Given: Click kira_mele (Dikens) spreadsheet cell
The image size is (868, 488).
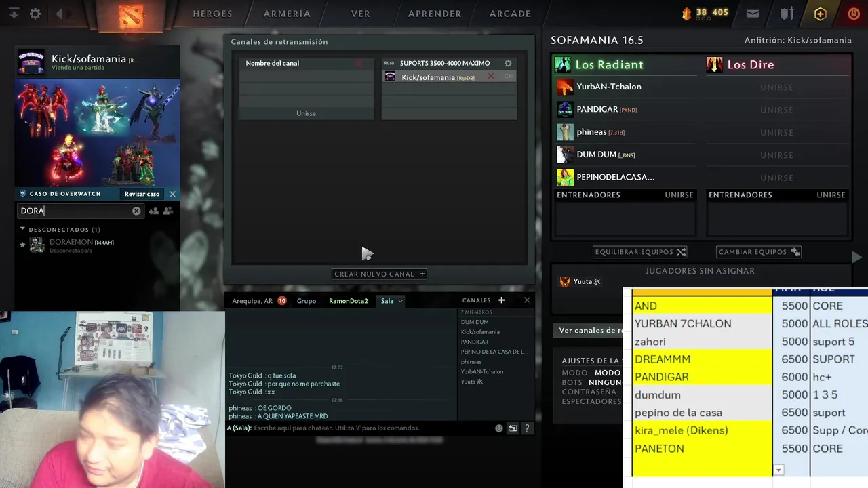Looking at the screenshot, I should [x=702, y=430].
